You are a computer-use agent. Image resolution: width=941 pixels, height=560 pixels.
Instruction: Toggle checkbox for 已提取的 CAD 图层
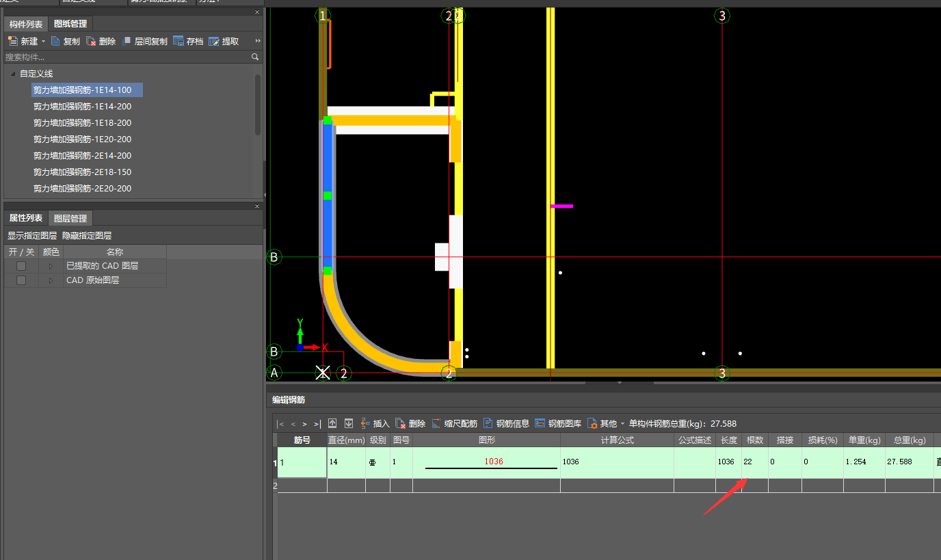point(21,266)
